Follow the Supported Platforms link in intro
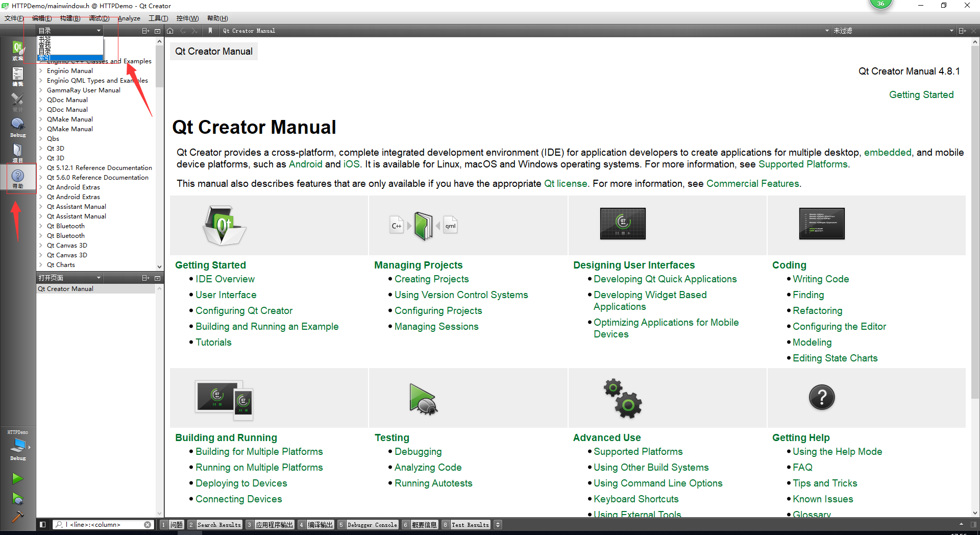Image resolution: width=980 pixels, height=535 pixels. click(x=803, y=164)
